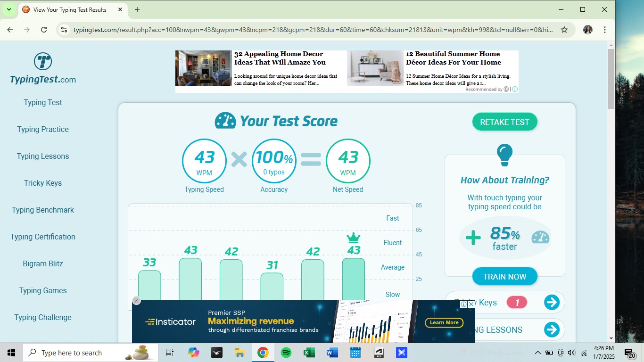Click the TRAIN NOW button
644x362 pixels.
[504, 276]
